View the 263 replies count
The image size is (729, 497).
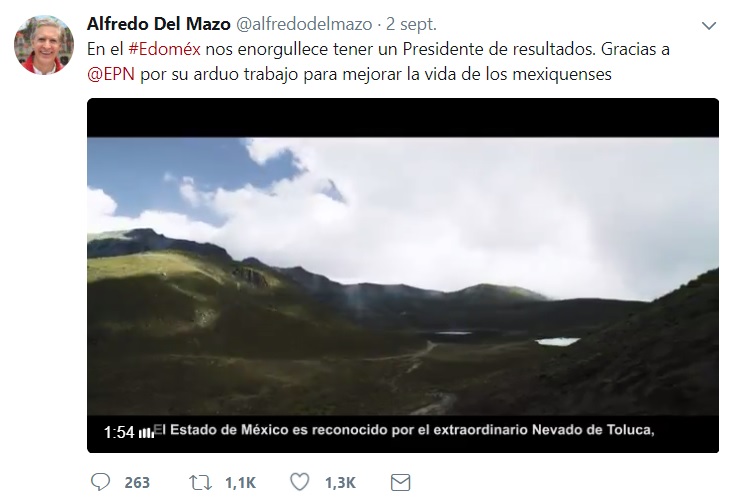[x=137, y=483]
